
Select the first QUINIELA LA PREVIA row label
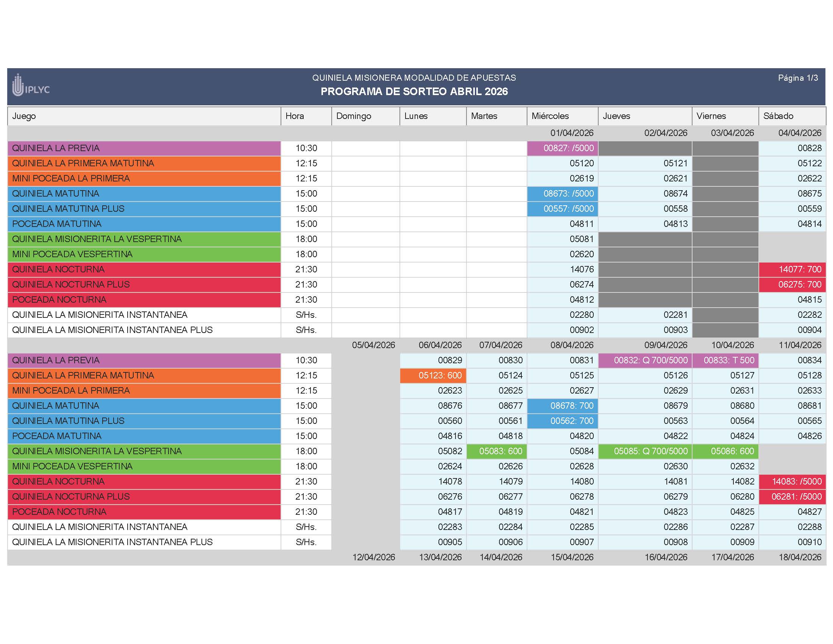[56, 148]
